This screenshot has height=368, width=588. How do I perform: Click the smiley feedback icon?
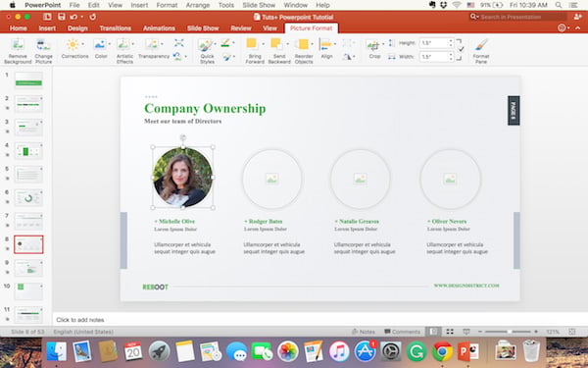click(561, 27)
